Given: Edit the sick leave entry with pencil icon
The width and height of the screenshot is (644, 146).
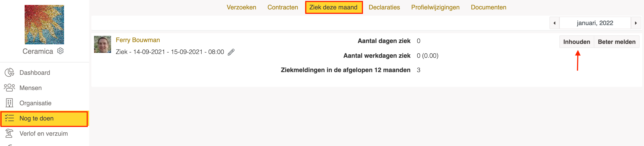Looking at the screenshot, I should pyautogui.click(x=231, y=52).
